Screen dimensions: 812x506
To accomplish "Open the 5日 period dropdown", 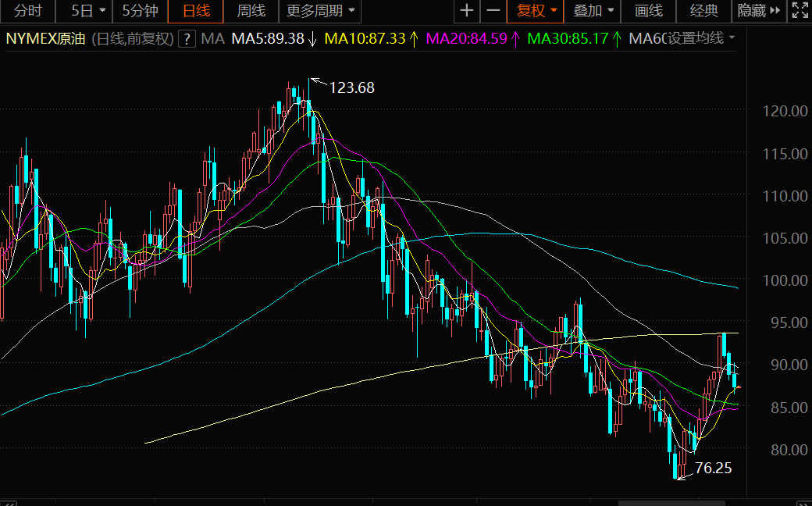I will [84, 11].
